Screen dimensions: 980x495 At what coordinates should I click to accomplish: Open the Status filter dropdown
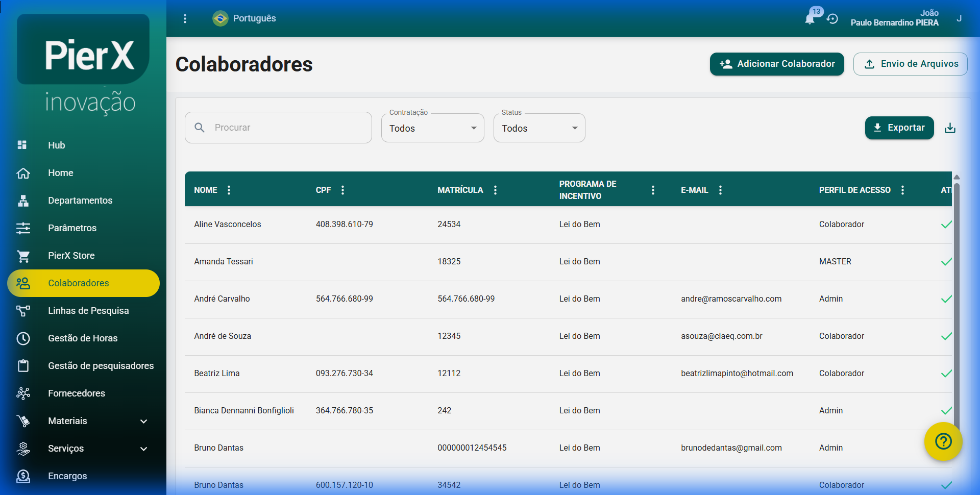point(538,128)
